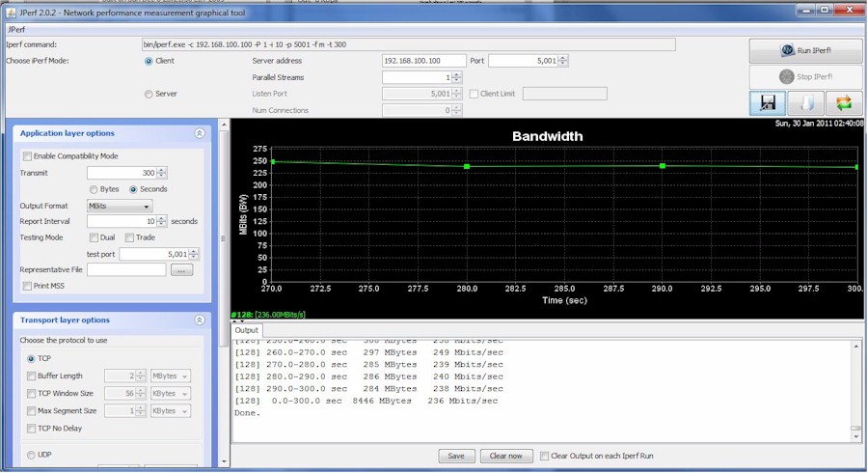Click Run IPerf! button
This screenshot has width=868, height=473.
pos(806,50)
